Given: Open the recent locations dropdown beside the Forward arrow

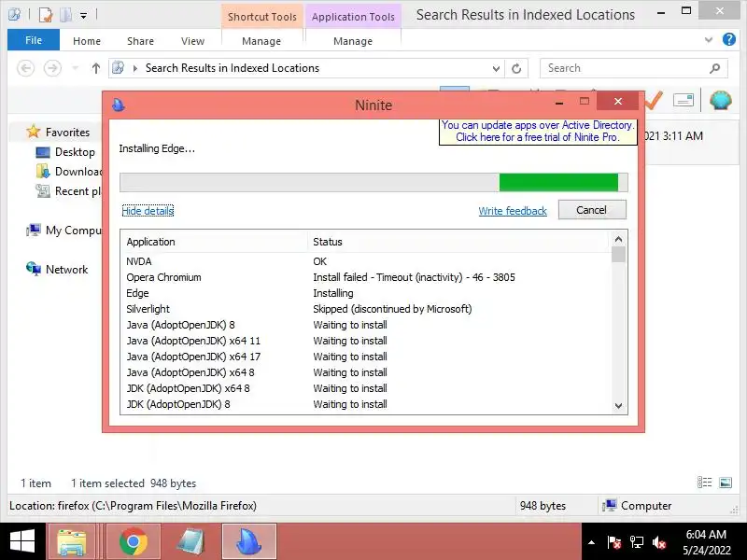Looking at the screenshot, I should coord(76,68).
